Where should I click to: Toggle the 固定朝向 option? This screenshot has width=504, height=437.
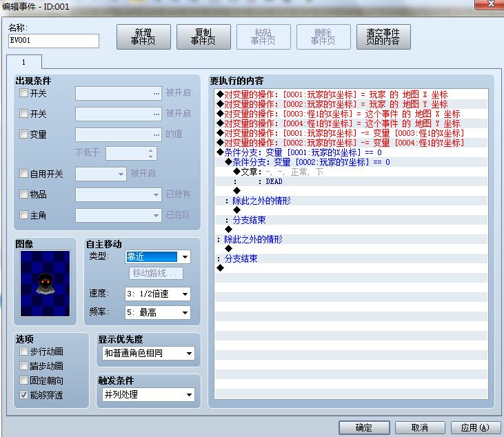tap(23, 380)
